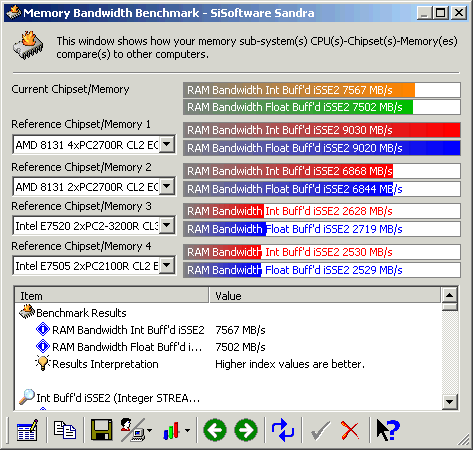Screen dimensions: 473x450
Task: Click the Item column header
Action: (112, 296)
